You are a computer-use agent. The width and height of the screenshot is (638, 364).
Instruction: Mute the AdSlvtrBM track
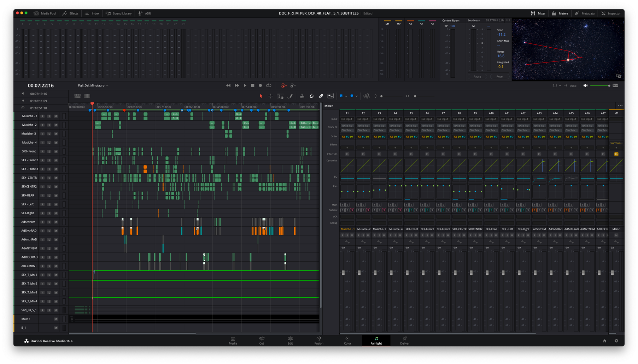56,222
